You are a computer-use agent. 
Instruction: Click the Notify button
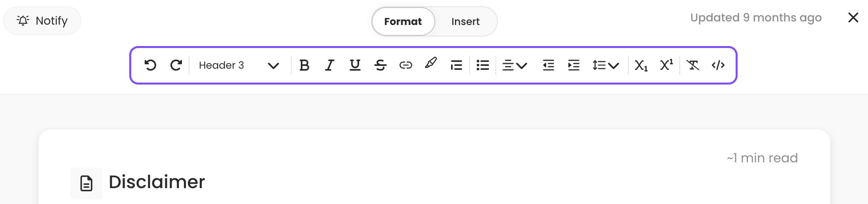click(42, 21)
